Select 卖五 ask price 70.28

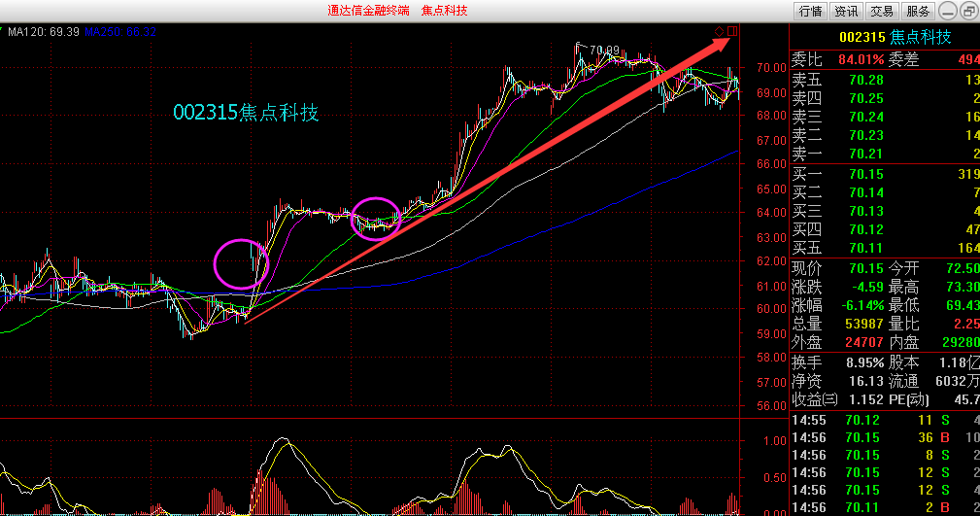pyautogui.click(x=866, y=80)
